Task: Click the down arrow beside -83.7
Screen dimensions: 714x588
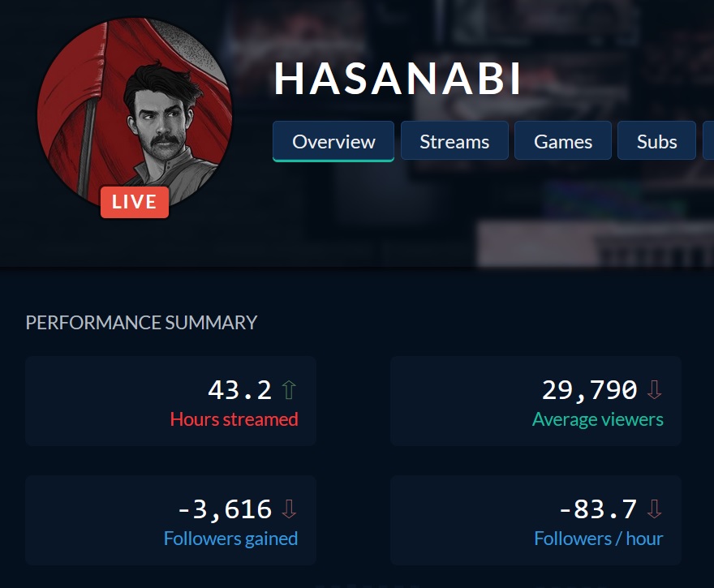Action: click(x=654, y=509)
